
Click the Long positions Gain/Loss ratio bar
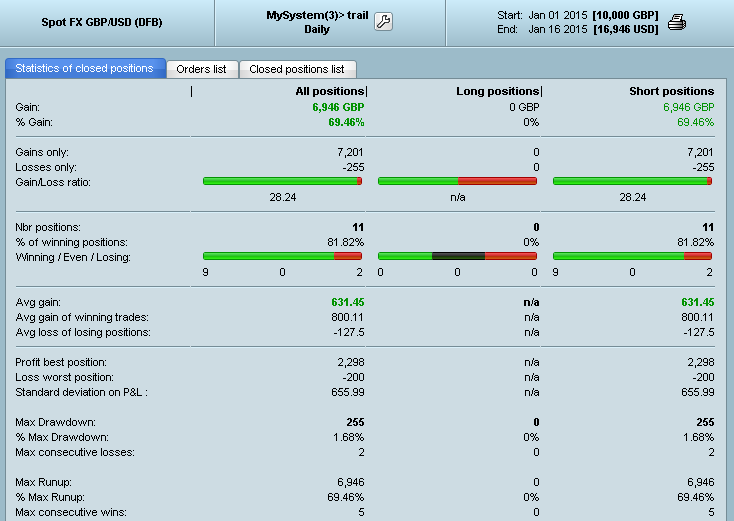point(457,181)
